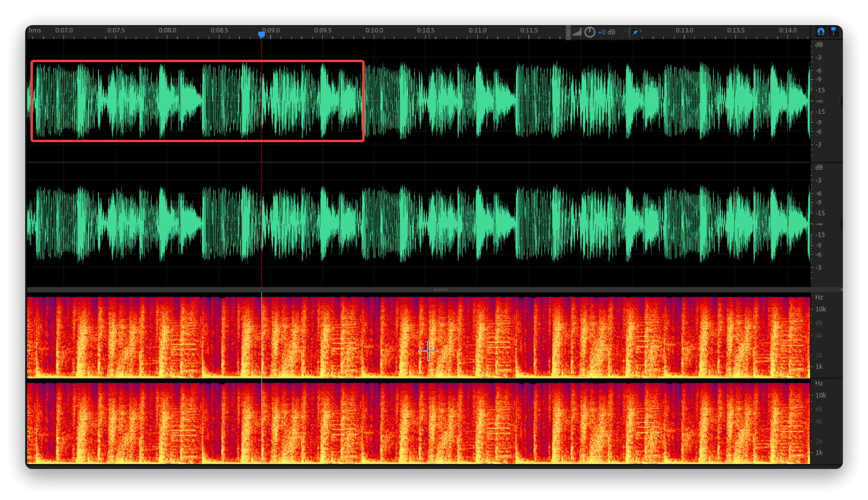
Task: Toggle the HUD pin icon
Action: point(635,32)
